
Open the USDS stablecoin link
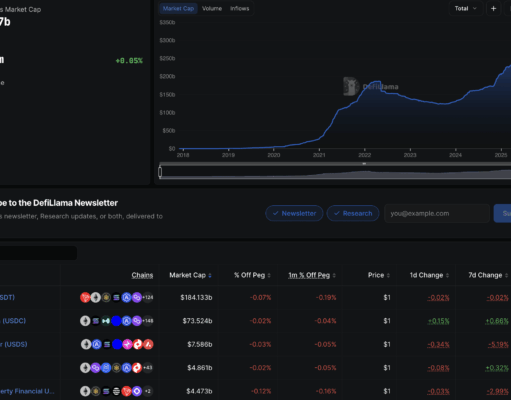14,344
